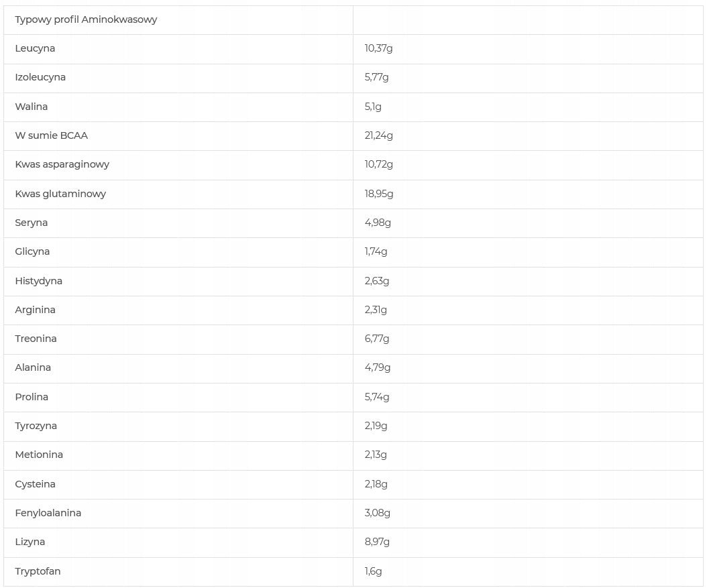Click the 10,37g leucine value

(378, 48)
